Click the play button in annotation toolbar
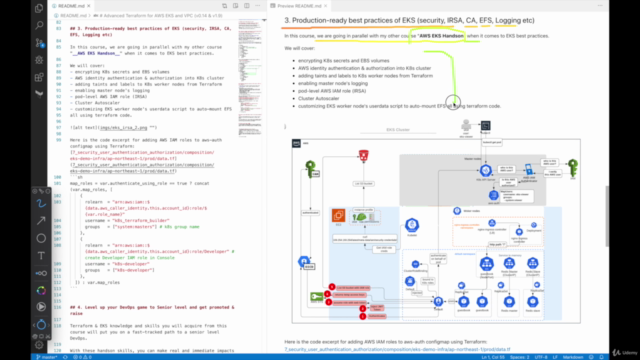 coord(41,307)
